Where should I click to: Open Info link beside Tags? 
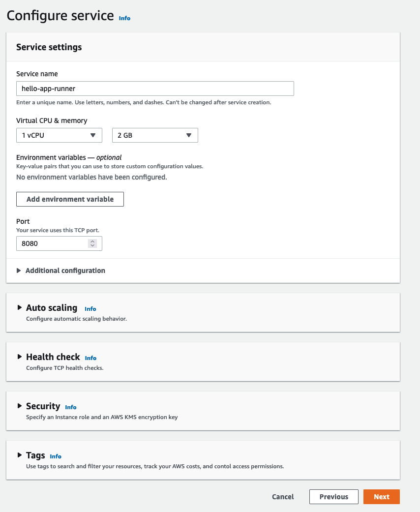click(x=56, y=456)
